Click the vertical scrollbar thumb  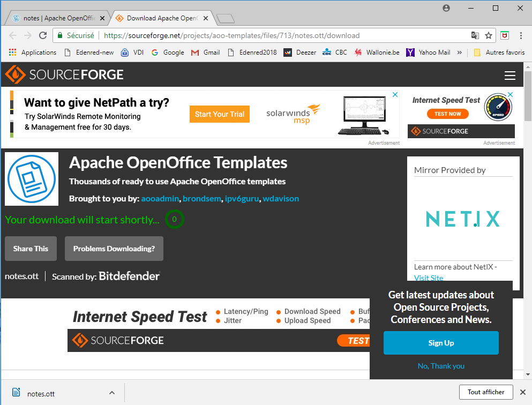tap(528, 96)
